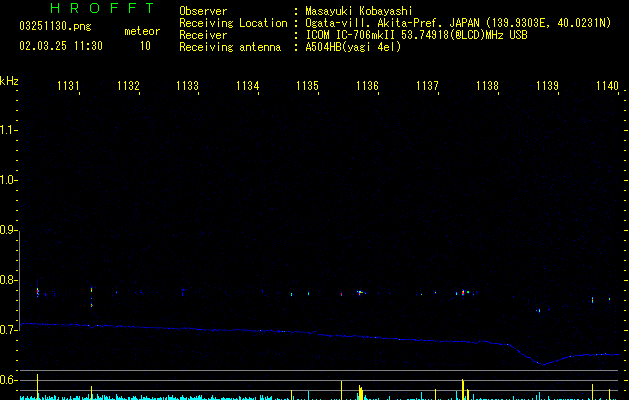Image resolution: width=629 pixels, height=400 pixels.
Task: Click the 0.6 frequency axis label
Action: [9, 380]
